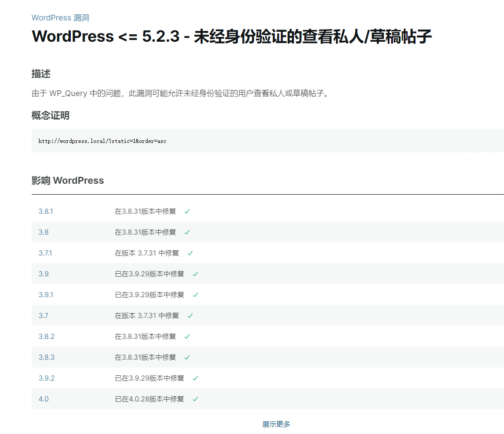Click the 描述 heading
The width and height of the screenshot is (504, 434).
[x=41, y=74]
